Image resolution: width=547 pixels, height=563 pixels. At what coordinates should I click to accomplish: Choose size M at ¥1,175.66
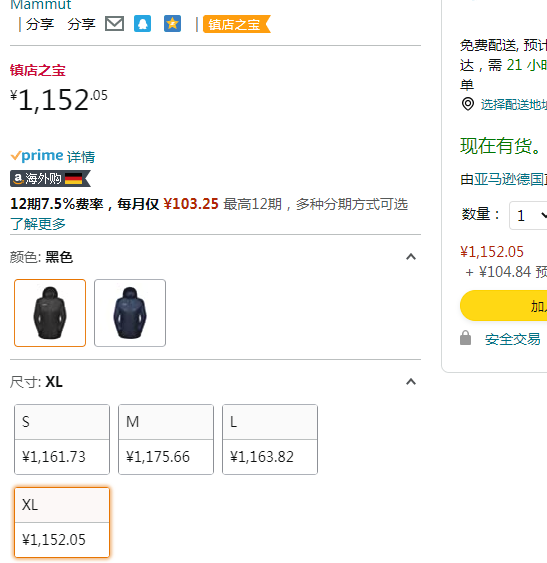tap(166, 439)
